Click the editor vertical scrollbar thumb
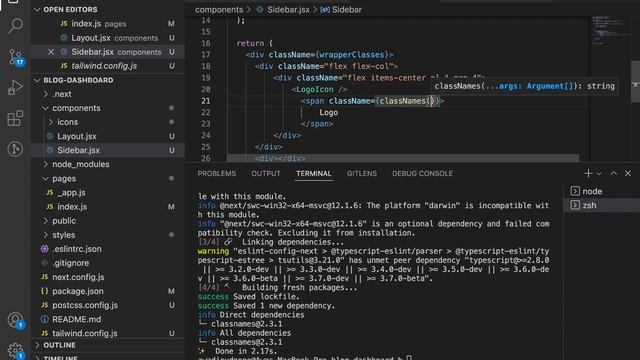 [635, 81]
